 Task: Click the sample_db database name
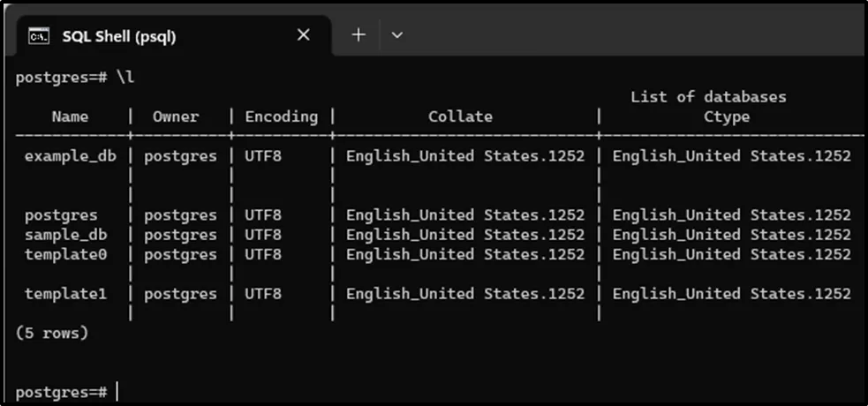click(65, 235)
